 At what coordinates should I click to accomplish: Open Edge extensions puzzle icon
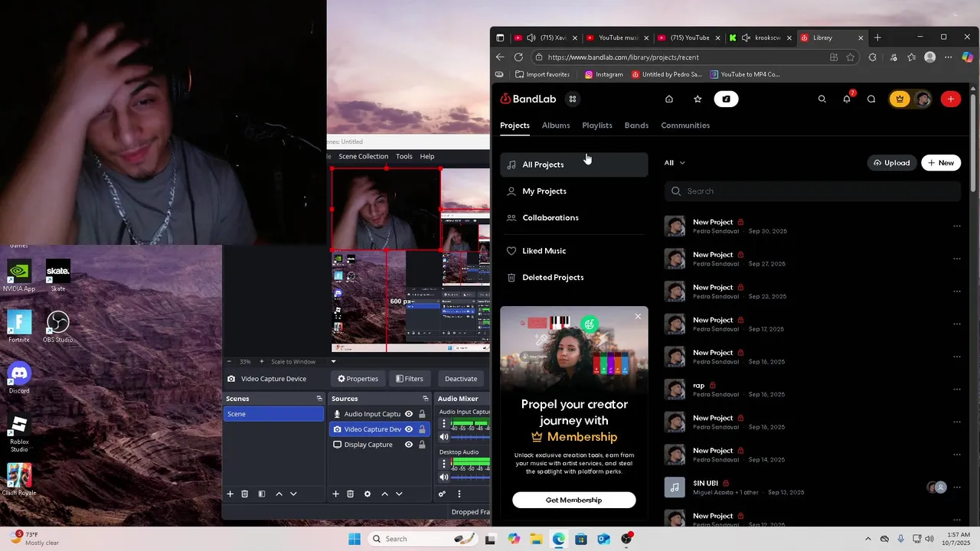pyautogui.click(x=872, y=57)
